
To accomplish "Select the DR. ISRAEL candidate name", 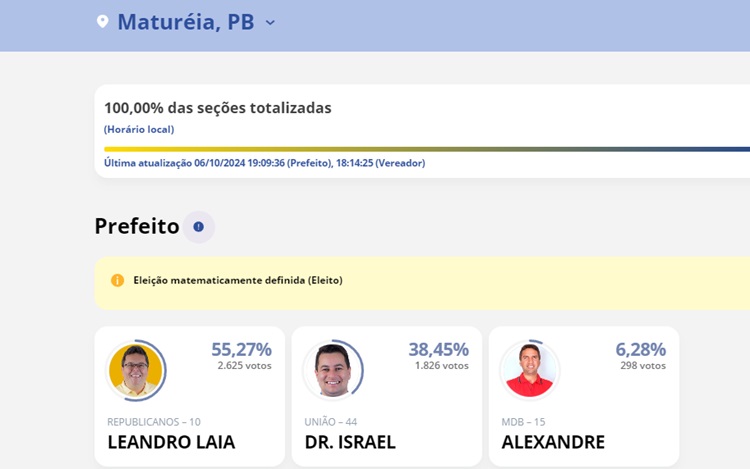I will tap(350, 442).
